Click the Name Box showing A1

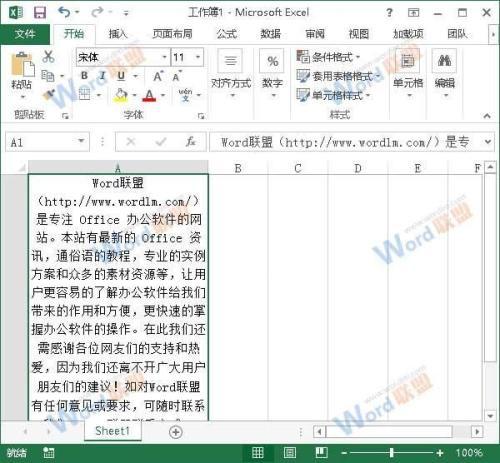click(47, 142)
